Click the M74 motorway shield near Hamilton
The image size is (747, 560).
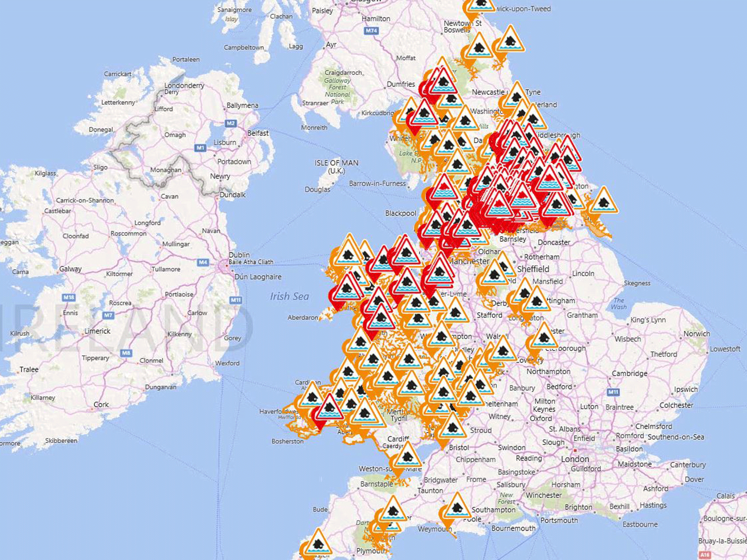[x=371, y=31]
